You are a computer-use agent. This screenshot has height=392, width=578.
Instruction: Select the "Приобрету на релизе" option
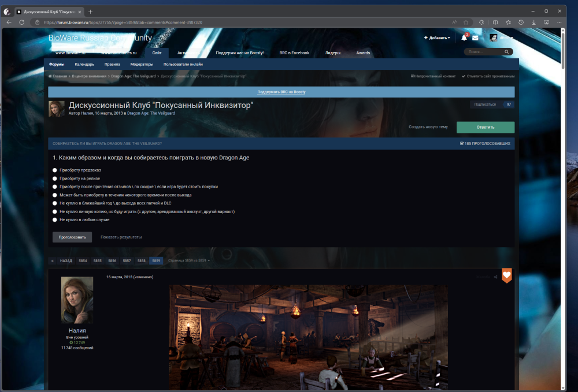55,178
